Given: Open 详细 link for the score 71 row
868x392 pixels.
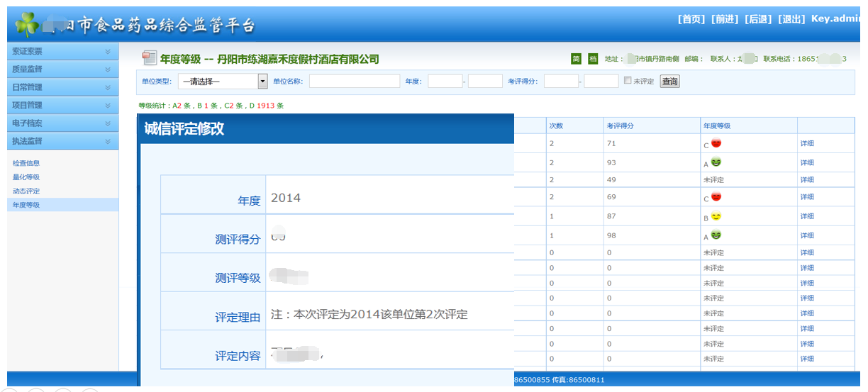Looking at the screenshot, I should pos(807,144).
